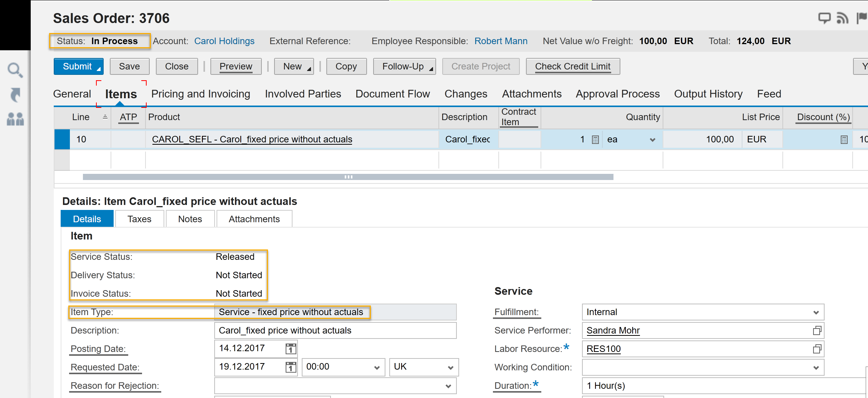868x398 pixels.
Task: Click the RES100 labor resource link
Action: tap(603, 349)
